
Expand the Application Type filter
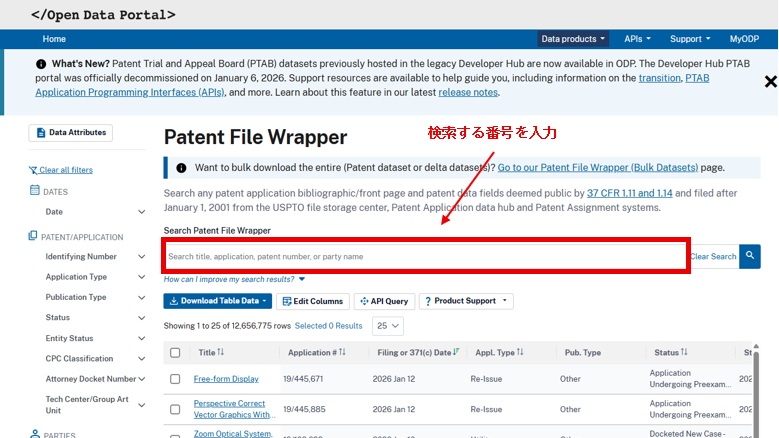(x=141, y=277)
